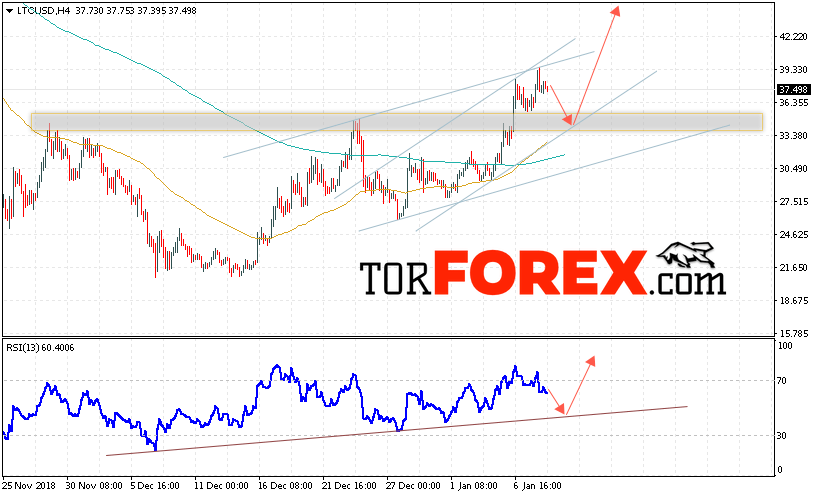Select price level 39.330 on the axis
Screen dimensions: 815x497
[793, 70]
